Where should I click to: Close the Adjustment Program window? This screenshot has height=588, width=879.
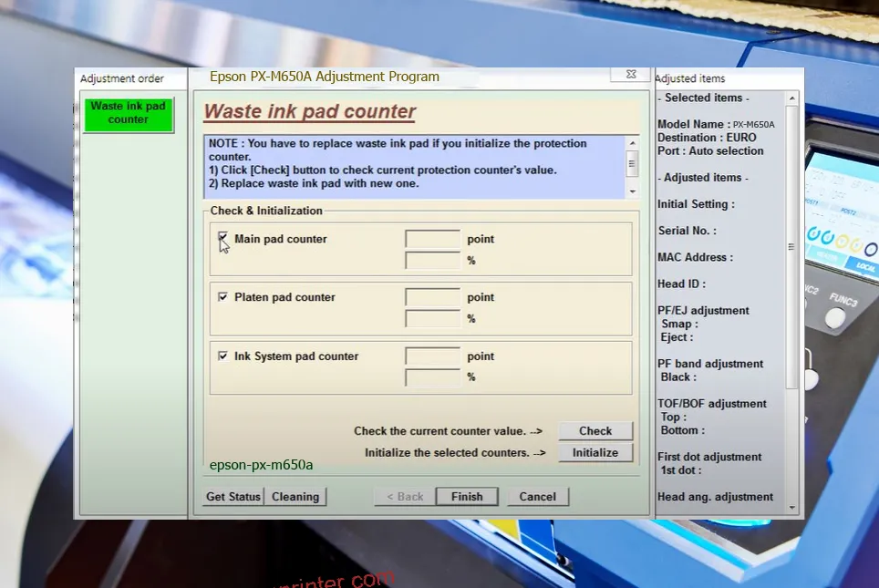pyautogui.click(x=631, y=74)
